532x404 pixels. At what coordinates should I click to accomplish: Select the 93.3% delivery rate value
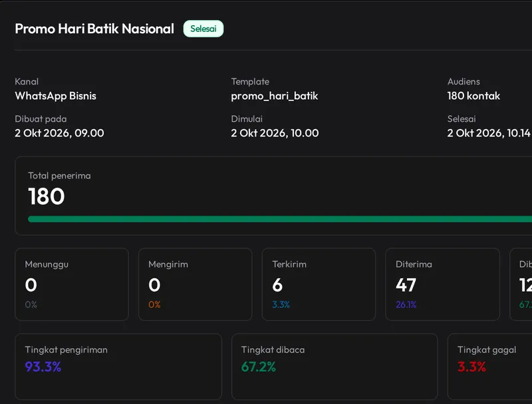point(43,367)
